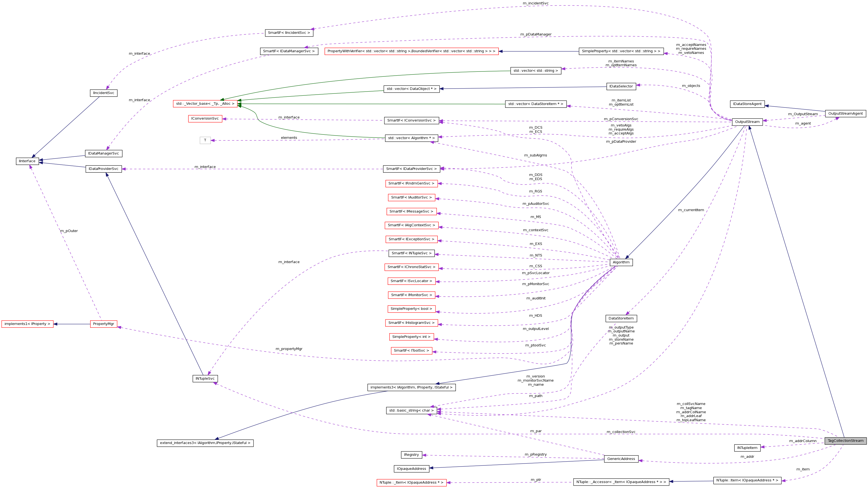This screenshot has height=488, width=868.
Task: Select the IOpaqueAddress class box
Action: [x=412, y=468]
